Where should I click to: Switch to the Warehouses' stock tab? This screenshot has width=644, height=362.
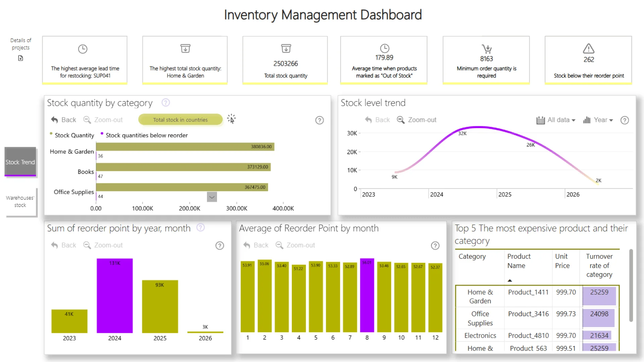(20, 201)
